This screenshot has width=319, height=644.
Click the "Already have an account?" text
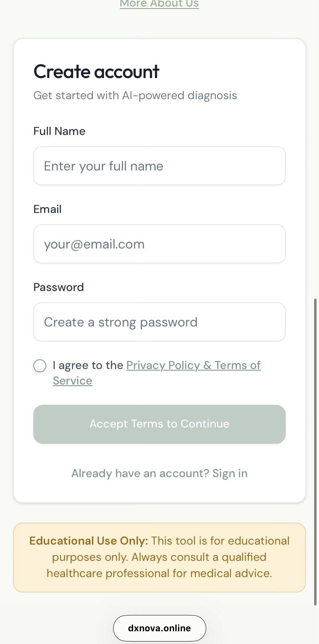pos(140,473)
